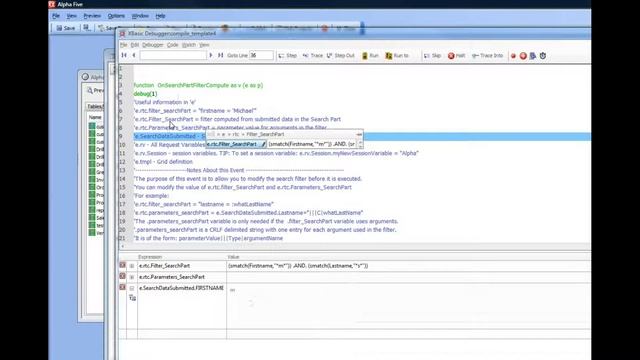Click the Run to button
Image resolution: width=640 pixels, height=360 pixels.
[x=397, y=56]
